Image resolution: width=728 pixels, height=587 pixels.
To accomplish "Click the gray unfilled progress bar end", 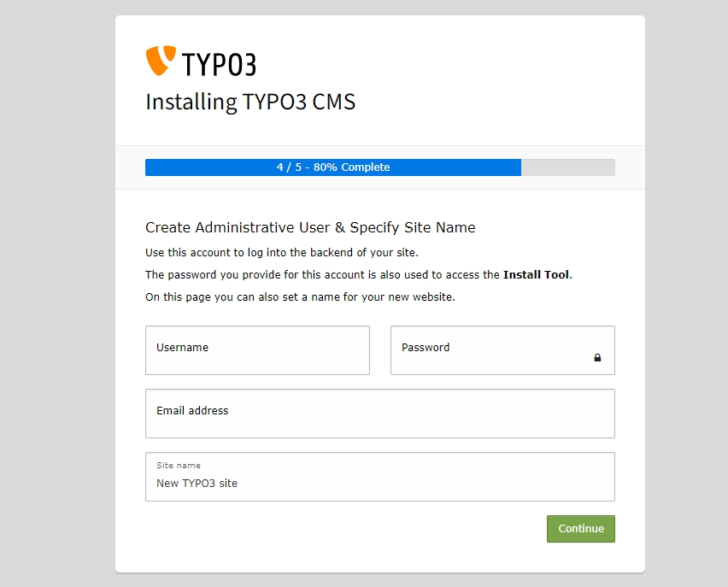I will 568,167.
